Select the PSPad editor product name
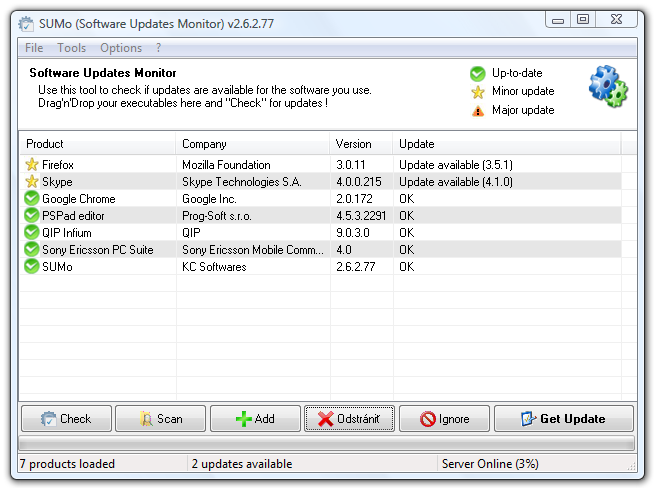Image resolution: width=654 pixels, height=488 pixels. pyautogui.click(x=73, y=216)
